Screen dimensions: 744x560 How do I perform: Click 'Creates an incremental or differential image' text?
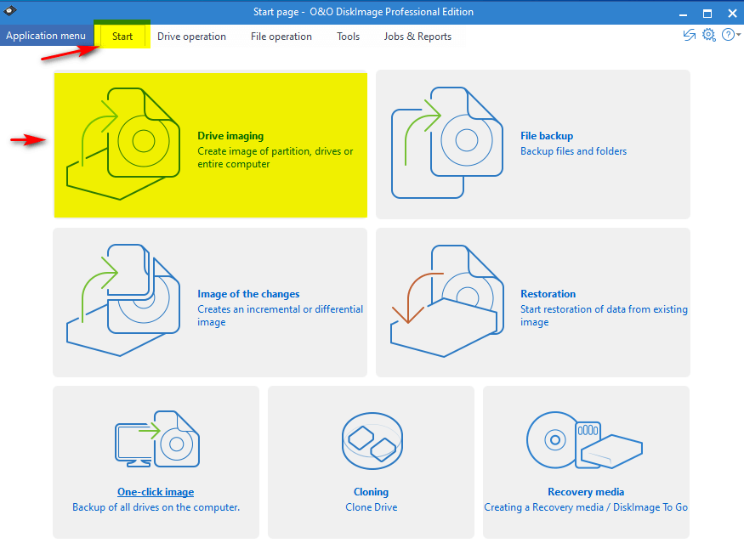(280, 315)
